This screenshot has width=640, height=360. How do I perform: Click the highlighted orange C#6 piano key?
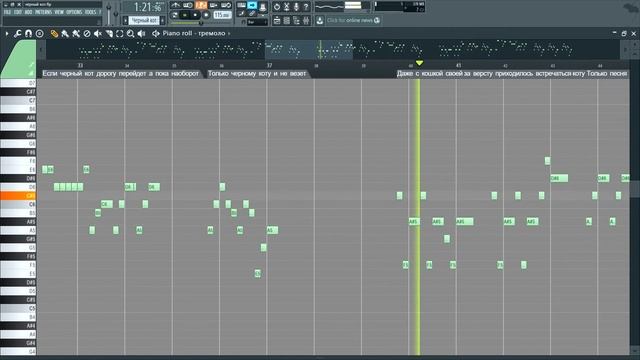point(18,196)
